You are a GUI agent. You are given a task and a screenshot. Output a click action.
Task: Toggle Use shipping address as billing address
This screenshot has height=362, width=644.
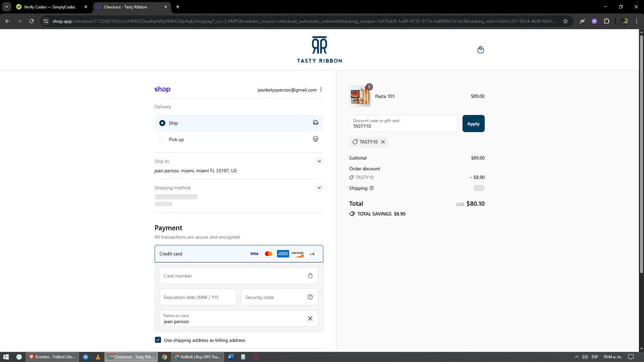(158, 340)
